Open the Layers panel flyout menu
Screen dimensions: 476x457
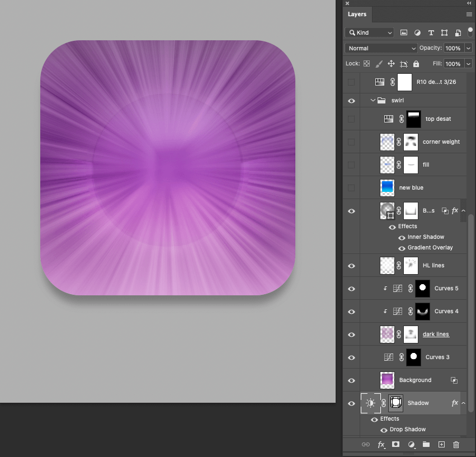pyautogui.click(x=469, y=15)
